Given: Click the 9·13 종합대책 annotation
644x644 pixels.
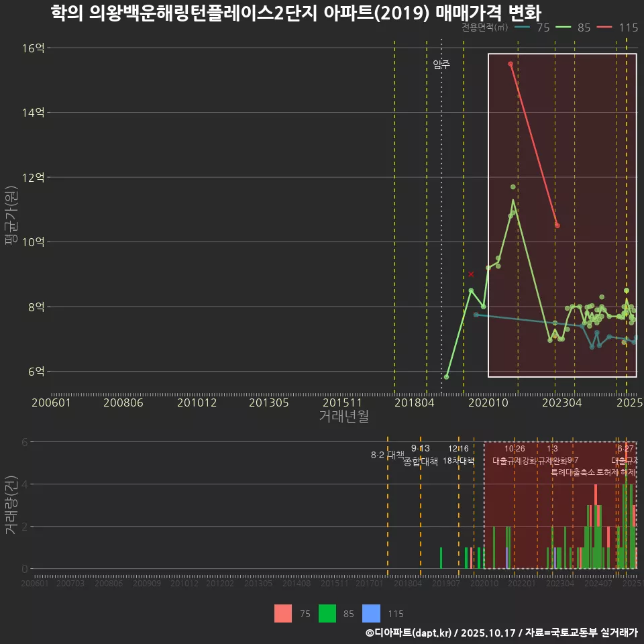Looking at the screenshot, I should coord(419,453).
